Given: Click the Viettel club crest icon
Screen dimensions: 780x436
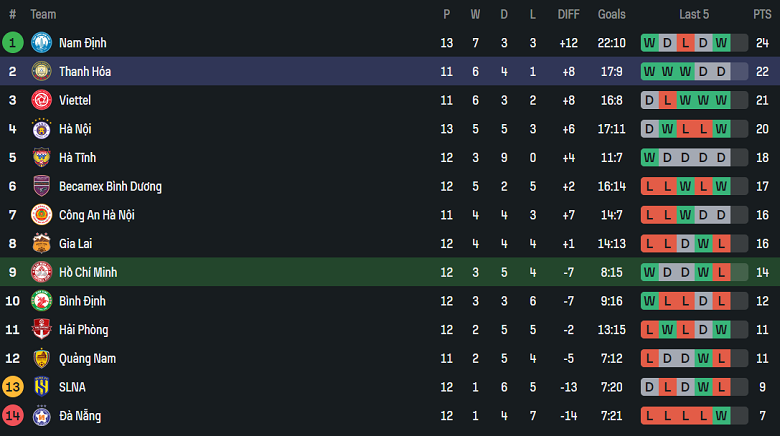Looking at the screenshot, I should 41,100.
